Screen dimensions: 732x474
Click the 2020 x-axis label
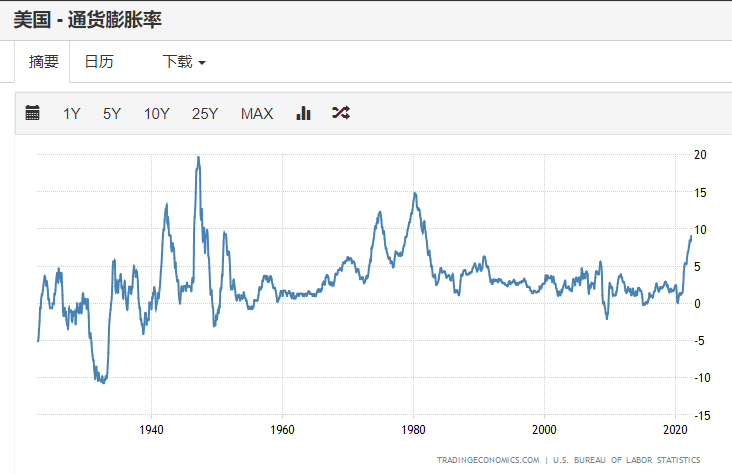click(x=676, y=430)
